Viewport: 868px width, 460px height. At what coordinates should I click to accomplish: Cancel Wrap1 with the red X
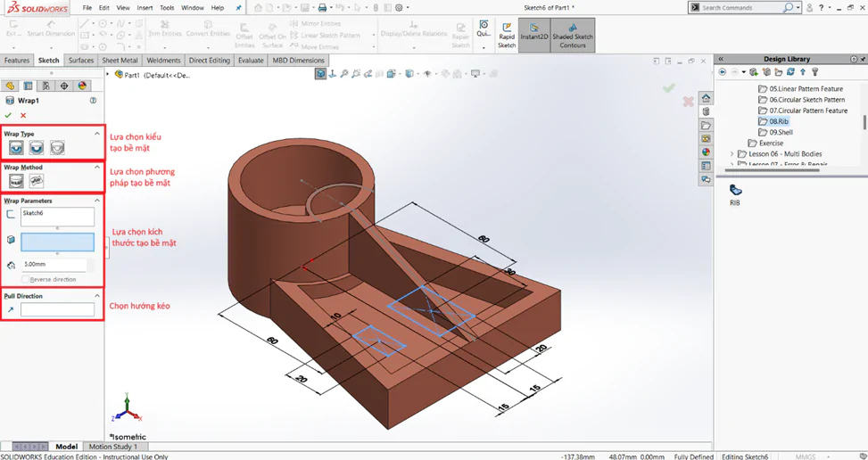click(x=23, y=116)
